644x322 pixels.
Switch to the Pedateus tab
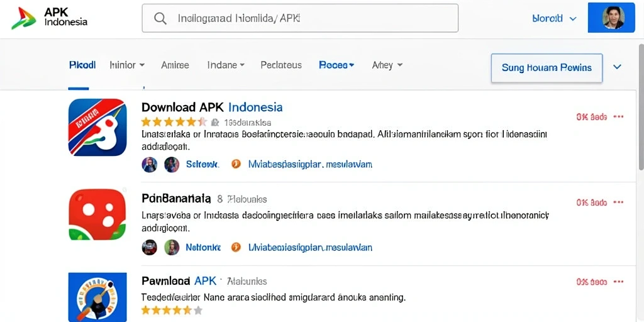tap(281, 65)
